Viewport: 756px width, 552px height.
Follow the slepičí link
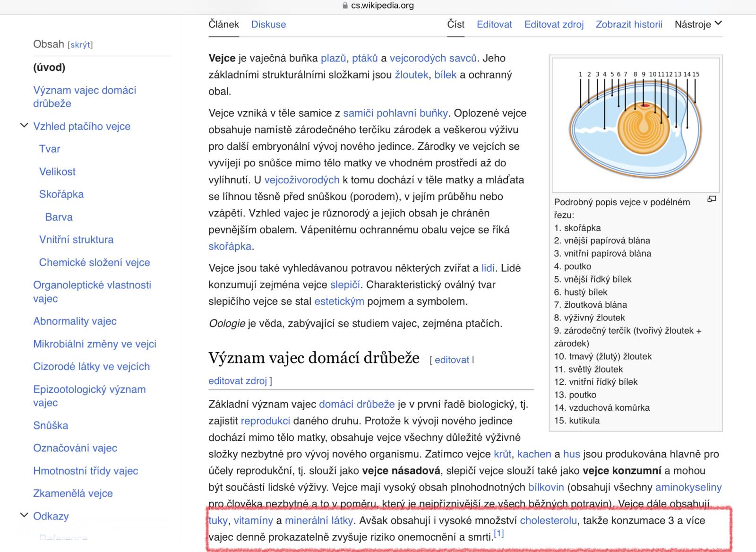click(x=345, y=285)
